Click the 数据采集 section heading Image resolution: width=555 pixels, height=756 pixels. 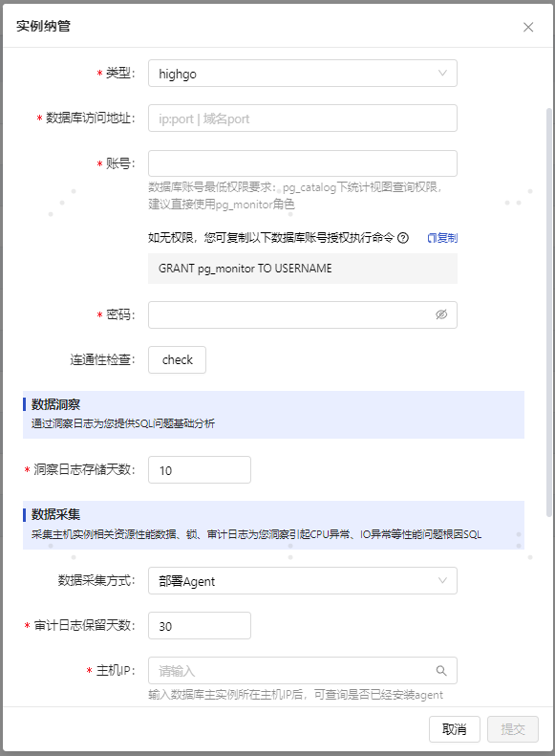[x=56, y=514]
